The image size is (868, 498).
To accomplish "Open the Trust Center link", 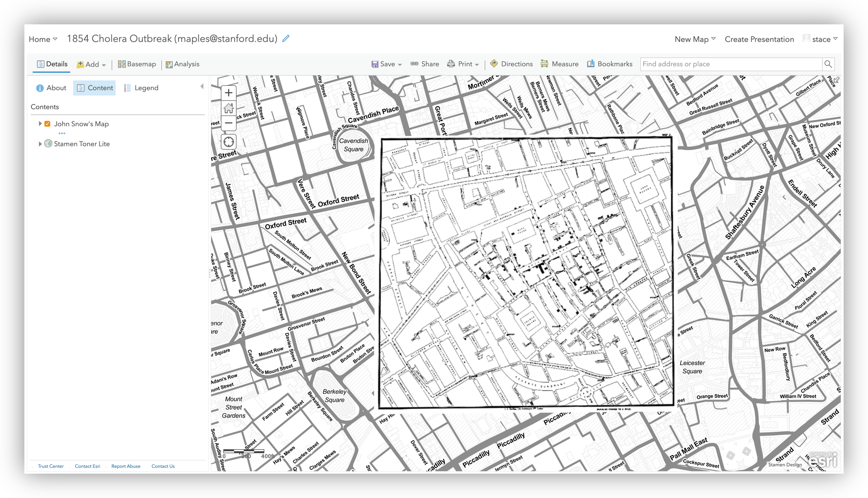I will click(x=51, y=466).
